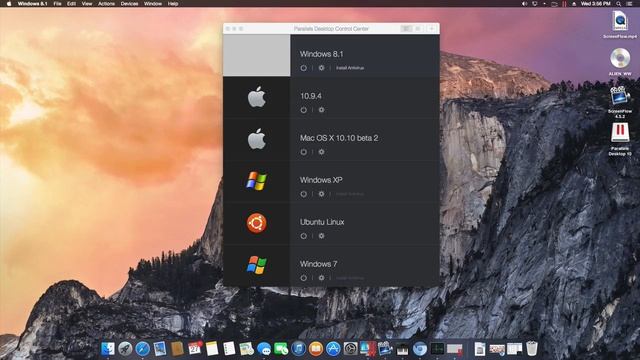
Task: Click the plus button to add a virtual machine
Action: 432,29
